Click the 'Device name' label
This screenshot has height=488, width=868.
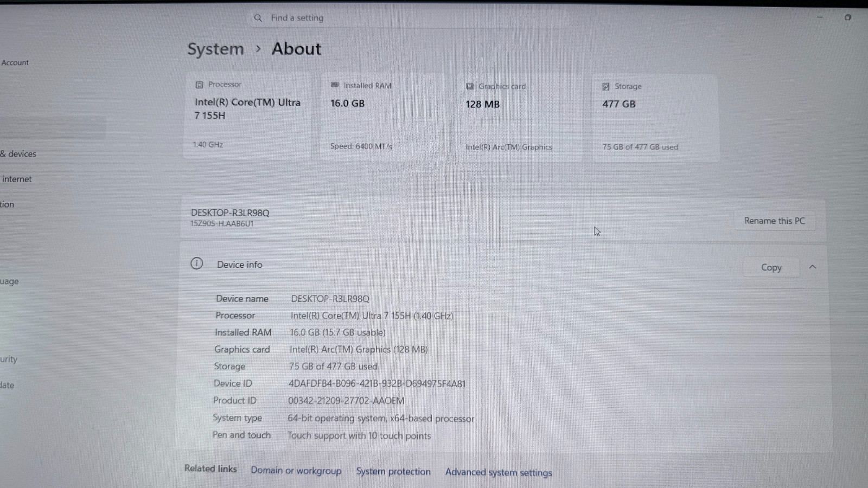242,299
